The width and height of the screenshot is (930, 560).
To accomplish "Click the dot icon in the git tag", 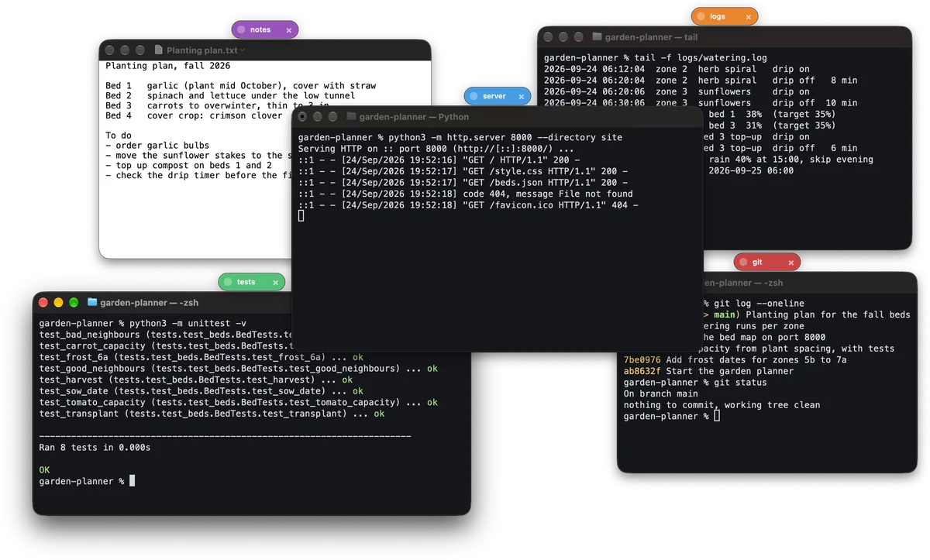I will coord(743,263).
